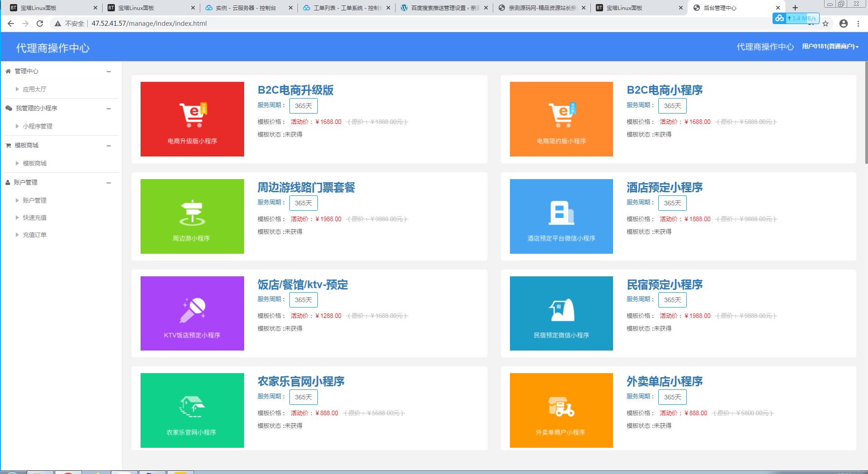Open a new browser tab with plus
Viewport: 868px width, 474px height.
[x=795, y=8]
